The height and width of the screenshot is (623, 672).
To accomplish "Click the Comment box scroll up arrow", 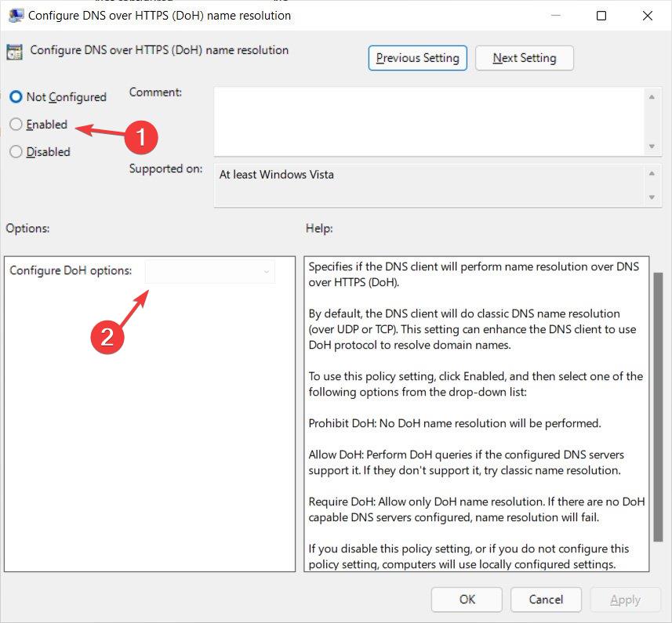I will (652, 96).
